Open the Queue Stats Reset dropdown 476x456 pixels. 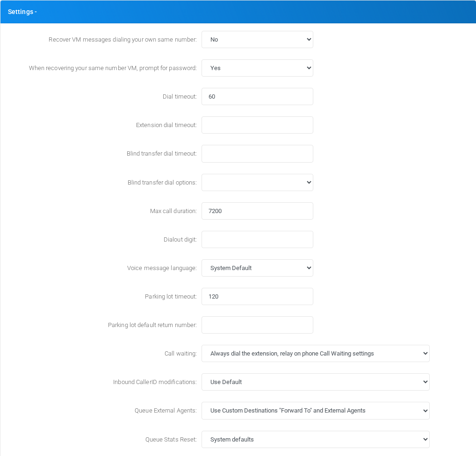tap(316, 439)
